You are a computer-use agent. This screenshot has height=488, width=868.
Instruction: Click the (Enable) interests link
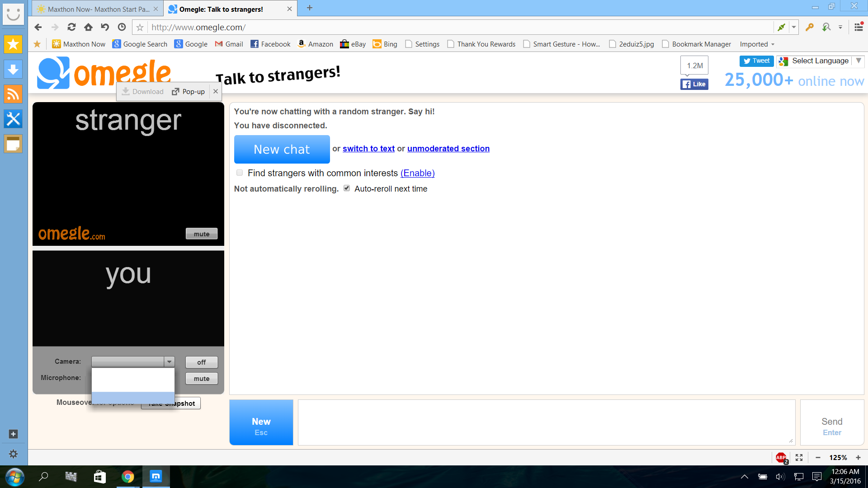pyautogui.click(x=417, y=173)
